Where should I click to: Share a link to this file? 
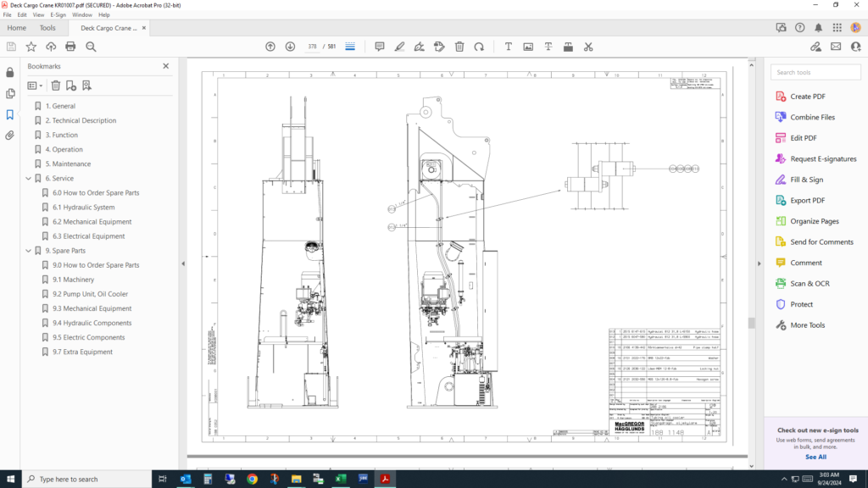coord(816,47)
